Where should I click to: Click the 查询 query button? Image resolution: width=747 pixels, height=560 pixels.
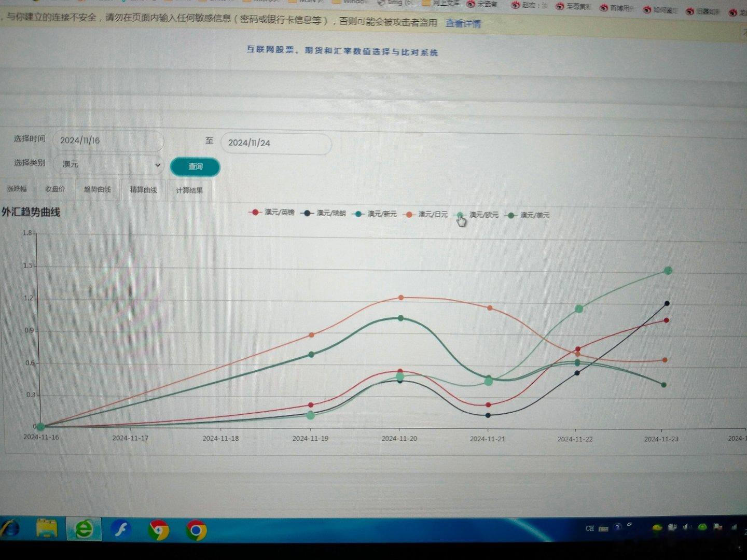tap(195, 166)
